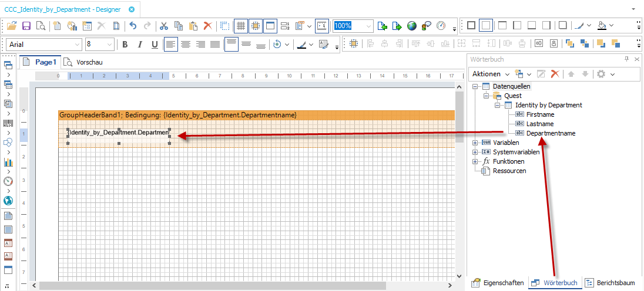Image resolution: width=644 pixels, height=291 pixels.
Task: Toggle bold formatting
Action: [125, 44]
